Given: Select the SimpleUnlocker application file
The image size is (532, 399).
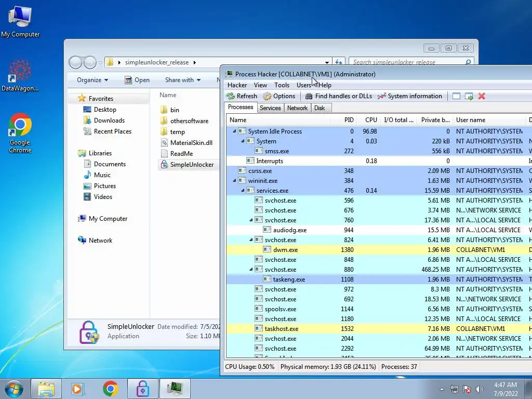Looking at the screenshot, I should pyautogui.click(x=188, y=165).
